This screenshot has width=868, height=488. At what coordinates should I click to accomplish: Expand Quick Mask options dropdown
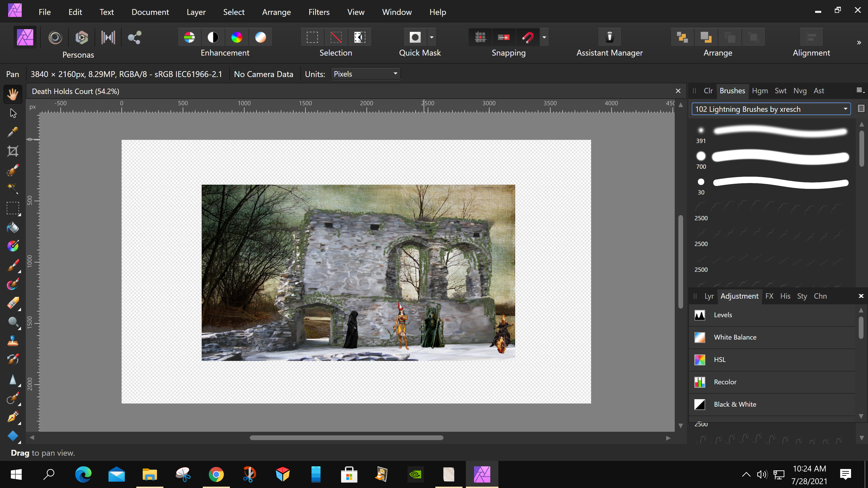point(432,37)
